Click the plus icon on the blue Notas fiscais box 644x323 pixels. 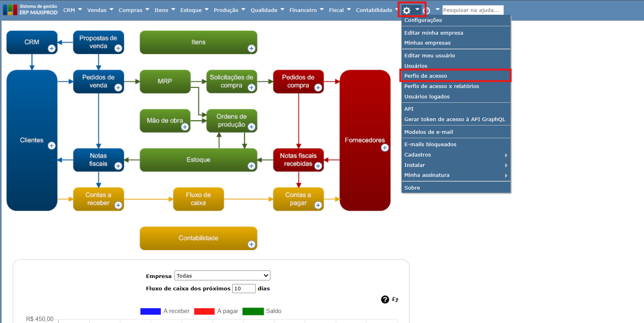tap(118, 166)
